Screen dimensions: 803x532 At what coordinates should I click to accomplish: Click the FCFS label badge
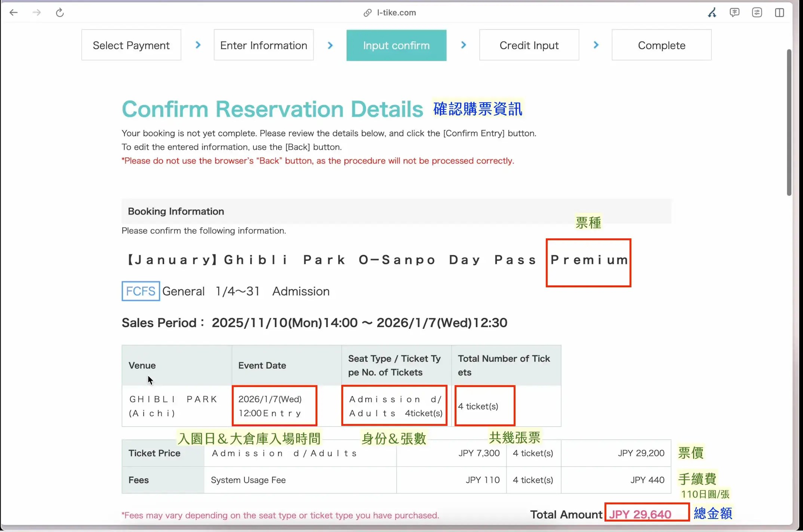point(141,291)
